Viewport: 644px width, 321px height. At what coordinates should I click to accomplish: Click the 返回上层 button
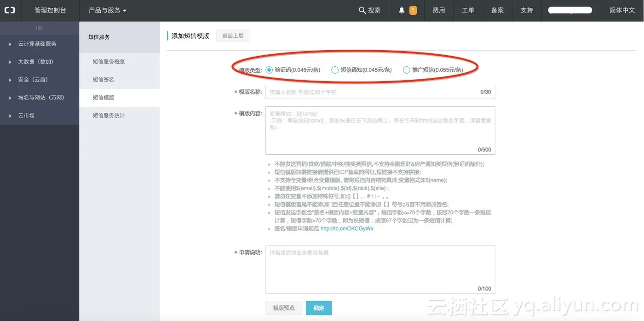point(233,35)
